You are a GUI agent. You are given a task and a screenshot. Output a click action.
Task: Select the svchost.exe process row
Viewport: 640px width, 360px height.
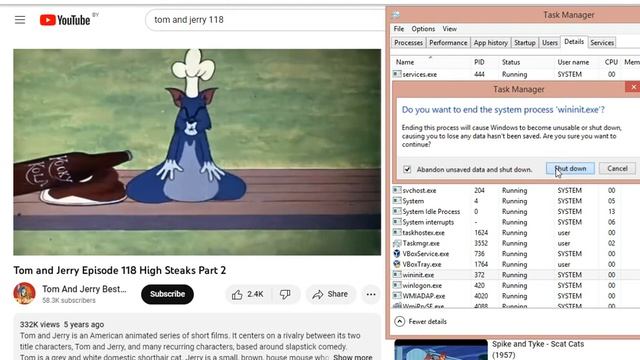516,190
